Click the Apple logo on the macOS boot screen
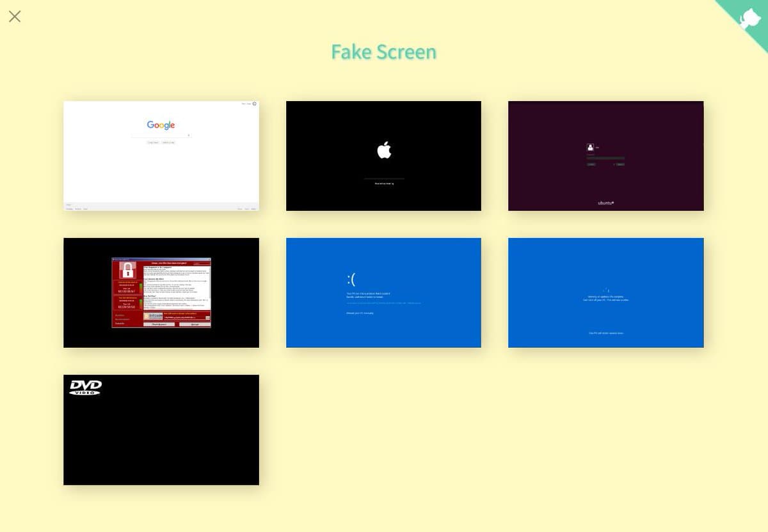This screenshot has height=532, width=768. [x=384, y=151]
